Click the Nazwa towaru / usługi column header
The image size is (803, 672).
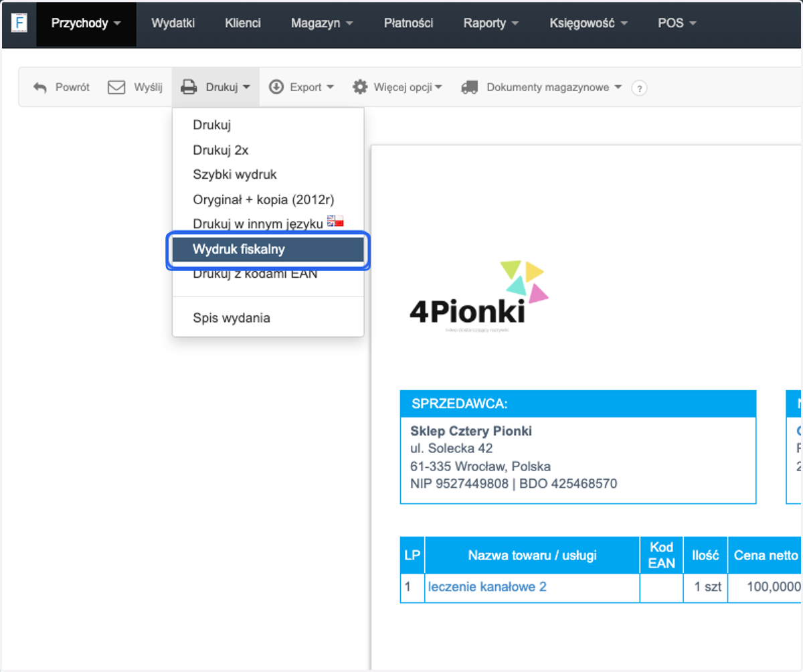click(533, 555)
